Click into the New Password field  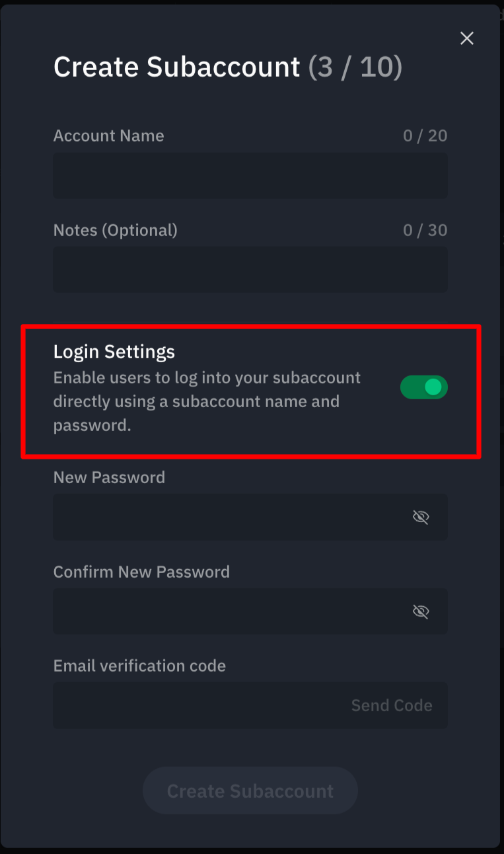tap(250, 517)
